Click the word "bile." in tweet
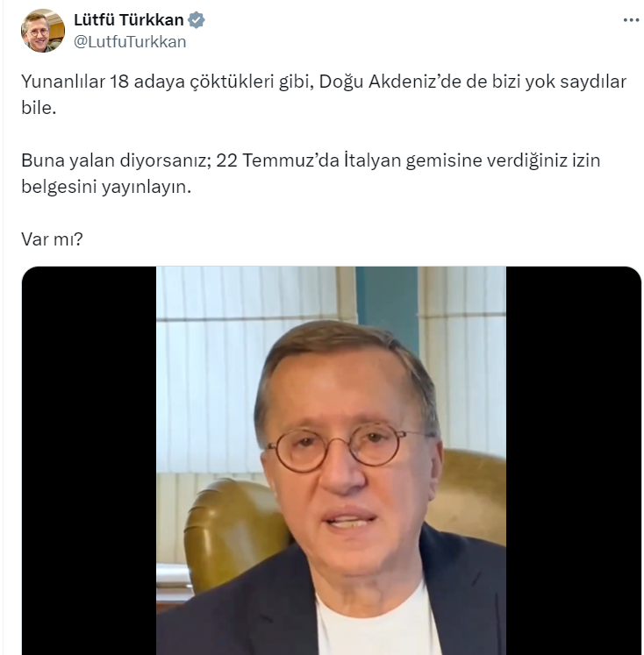The image size is (644, 655). pyautogui.click(x=39, y=108)
